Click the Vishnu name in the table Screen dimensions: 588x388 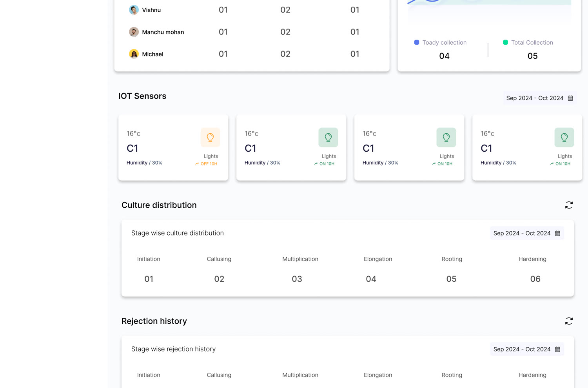coord(151,10)
